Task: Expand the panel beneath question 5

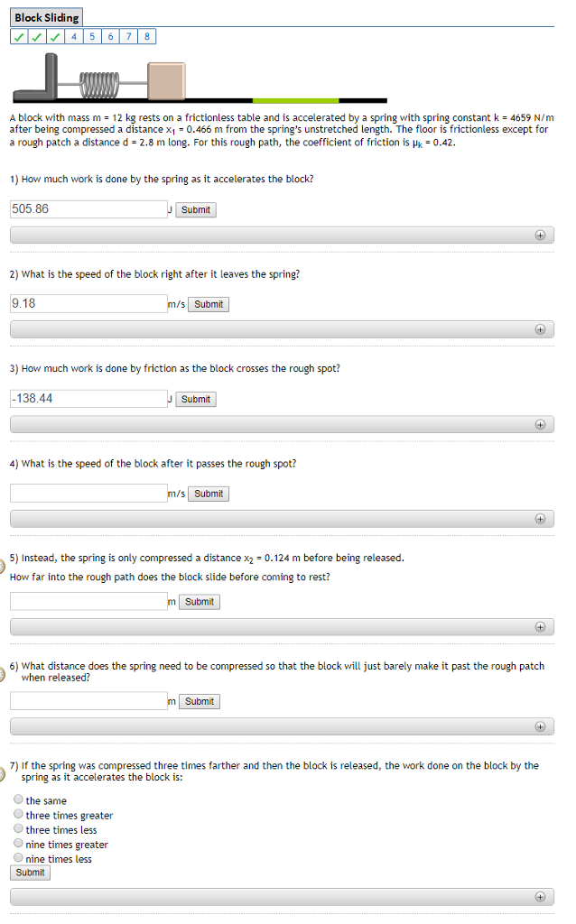Action: [x=540, y=627]
